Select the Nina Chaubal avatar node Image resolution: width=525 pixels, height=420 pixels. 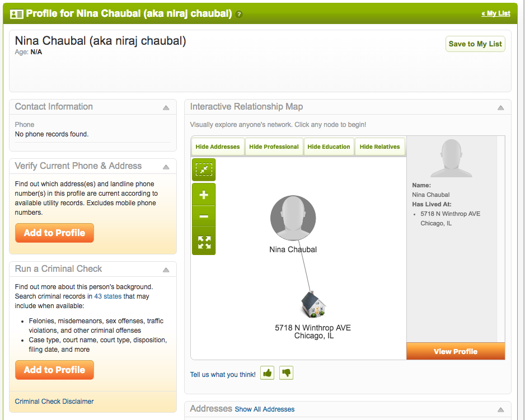click(293, 218)
